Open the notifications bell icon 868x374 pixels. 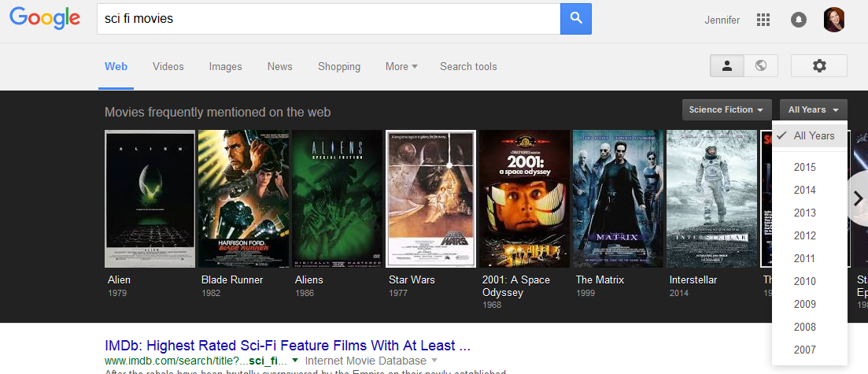tap(799, 20)
